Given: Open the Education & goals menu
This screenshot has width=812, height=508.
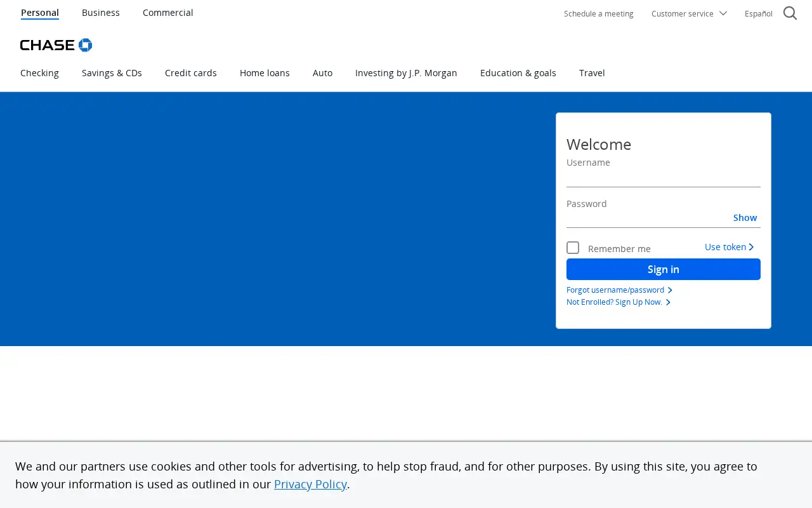Looking at the screenshot, I should (x=518, y=73).
